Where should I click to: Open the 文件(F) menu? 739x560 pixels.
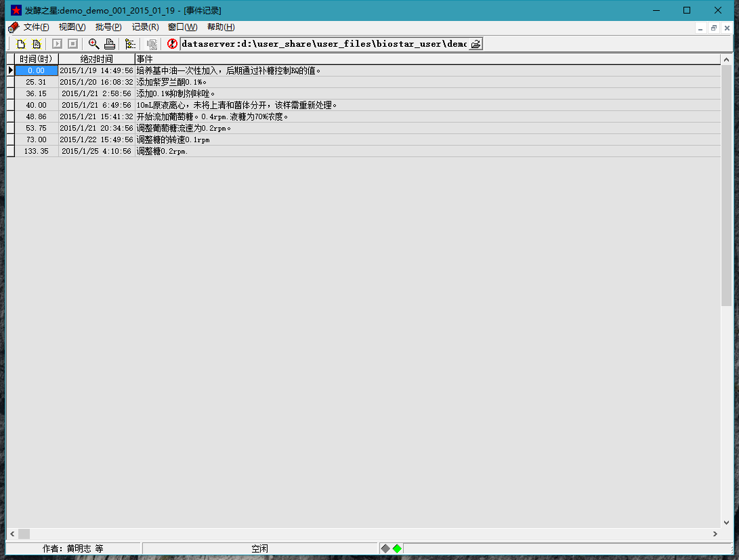pyautogui.click(x=36, y=27)
